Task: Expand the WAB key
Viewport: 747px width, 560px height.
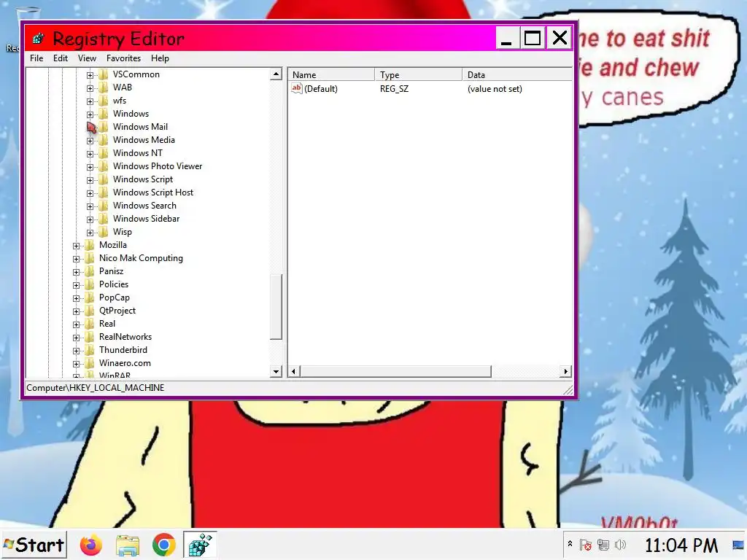Action: coord(90,88)
